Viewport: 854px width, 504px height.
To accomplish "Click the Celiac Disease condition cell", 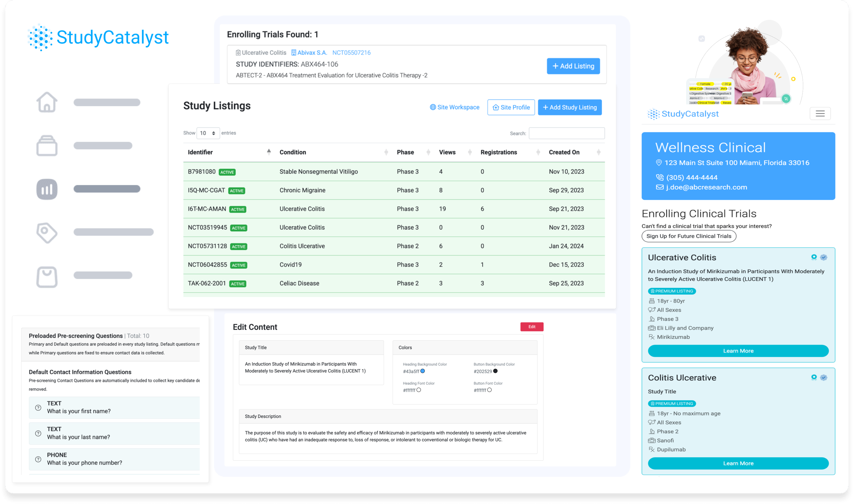I will pos(299,283).
